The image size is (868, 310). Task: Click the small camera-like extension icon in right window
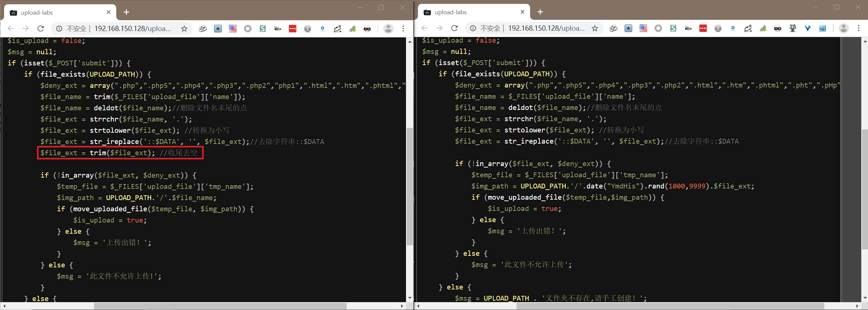(x=688, y=28)
